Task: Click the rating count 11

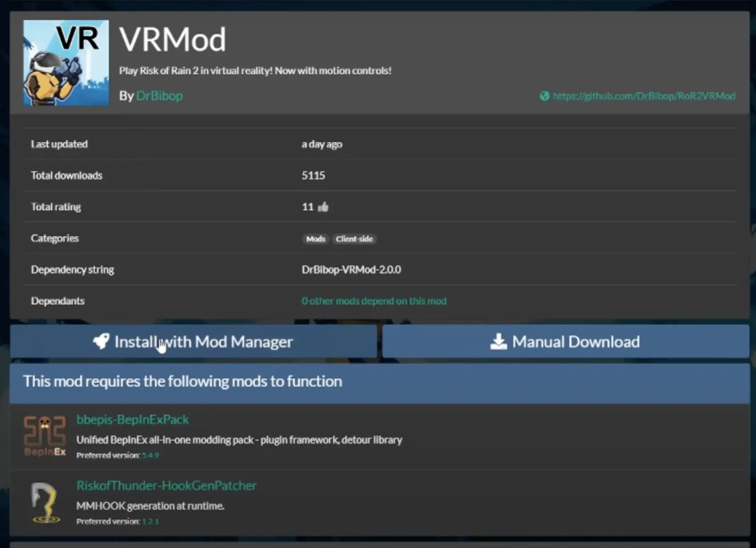Action: pos(308,207)
